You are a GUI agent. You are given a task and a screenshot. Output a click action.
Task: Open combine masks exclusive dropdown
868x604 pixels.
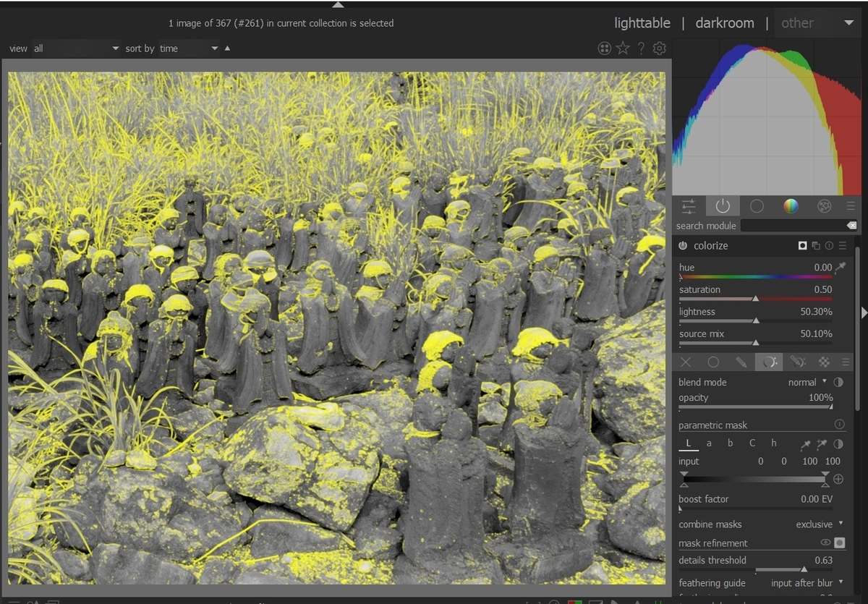tap(820, 524)
